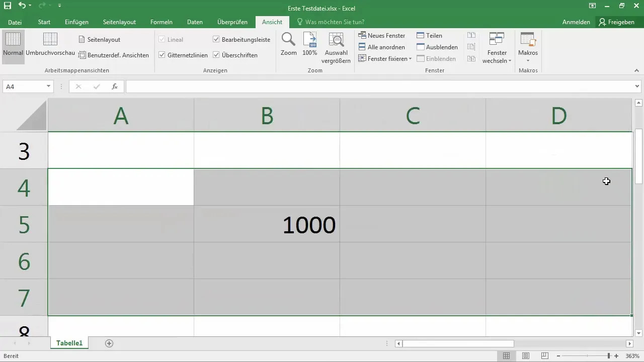Image resolution: width=644 pixels, height=362 pixels.
Task: Toggle the Bearbeitungsleiste checkbox
Action: pyautogui.click(x=216, y=39)
